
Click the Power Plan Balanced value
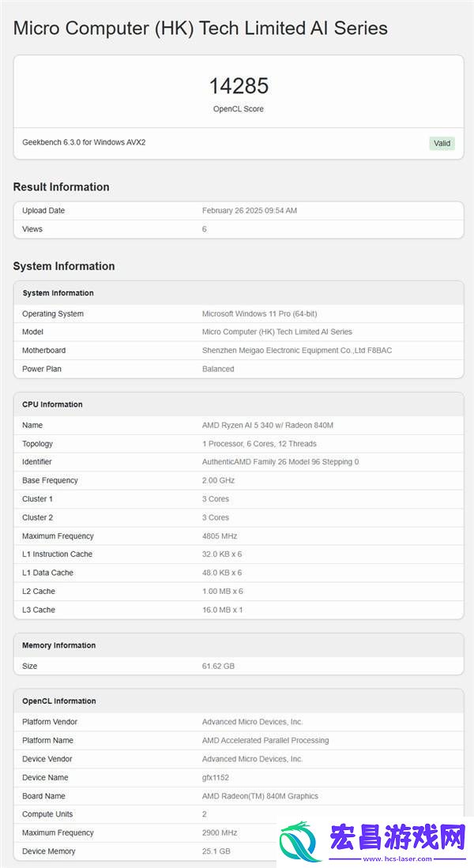[218, 369]
